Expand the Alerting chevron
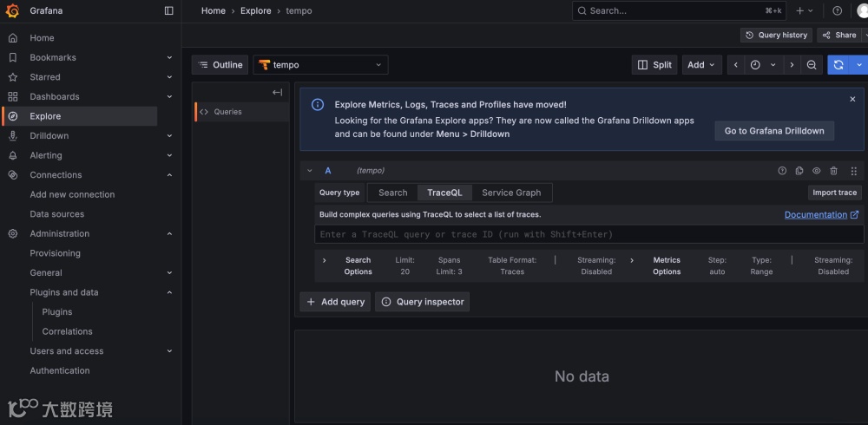This screenshot has height=425, width=868. [x=169, y=155]
